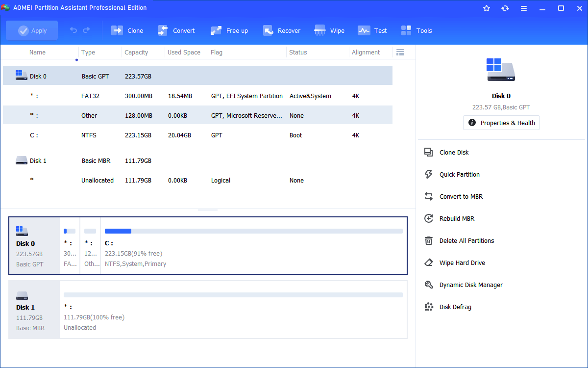Select the FAT32 partition block in disk map
Screen dimensions: 588x368
coord(70,246)
